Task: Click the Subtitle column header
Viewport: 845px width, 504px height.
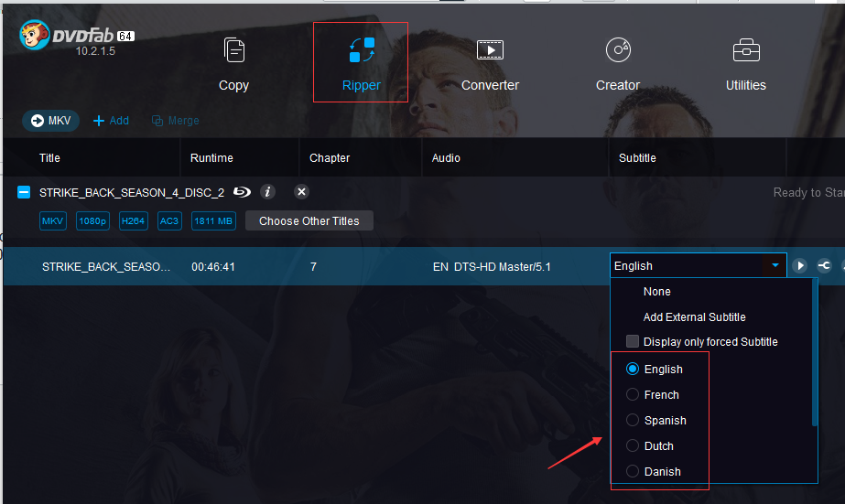Action: [x=637, y=157]
